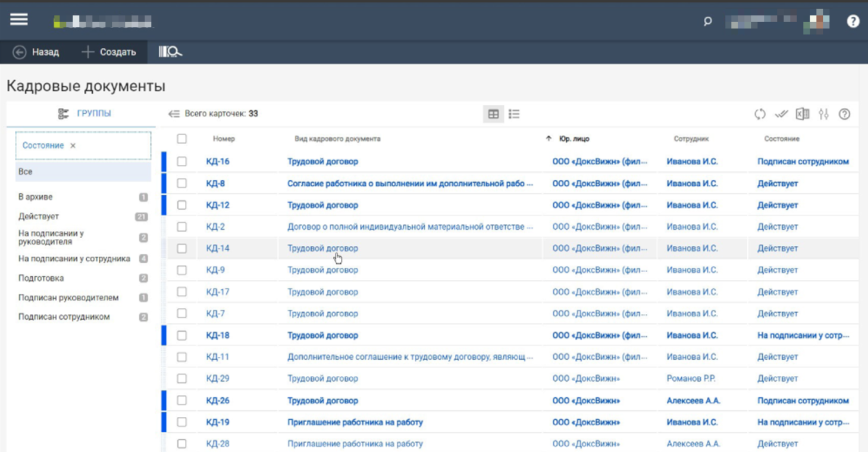
Task: Filter by Подписан сотрудником state
Action: pyautogui.click(x=83, y=317)
